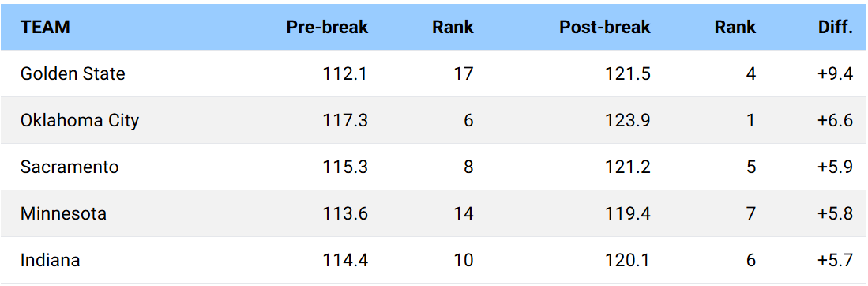The image size is (868, 286).
Task: Click the Minnesota row label
Action: 64,213
